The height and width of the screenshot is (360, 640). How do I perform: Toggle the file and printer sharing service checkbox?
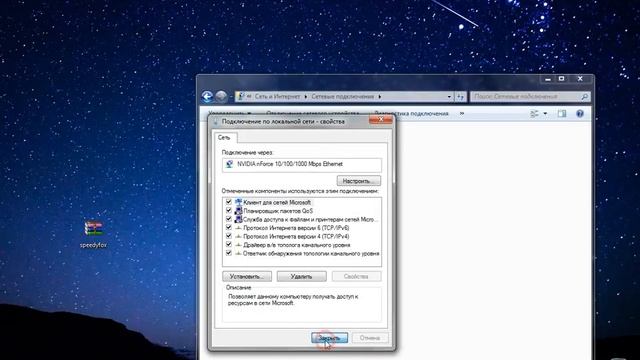coord(229,219)
